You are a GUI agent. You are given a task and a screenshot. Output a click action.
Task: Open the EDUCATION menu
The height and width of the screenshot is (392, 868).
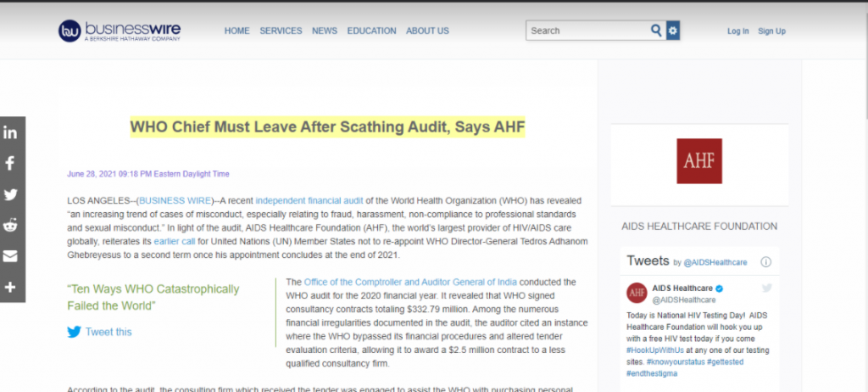pyautogui.click(x=371, y=31)
